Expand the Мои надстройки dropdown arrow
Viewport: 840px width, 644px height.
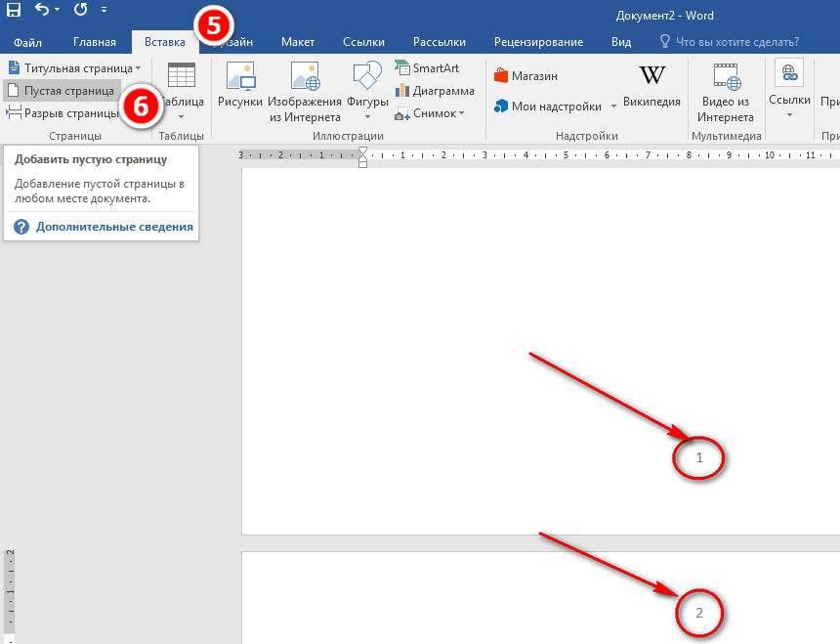tap(613, 107)
